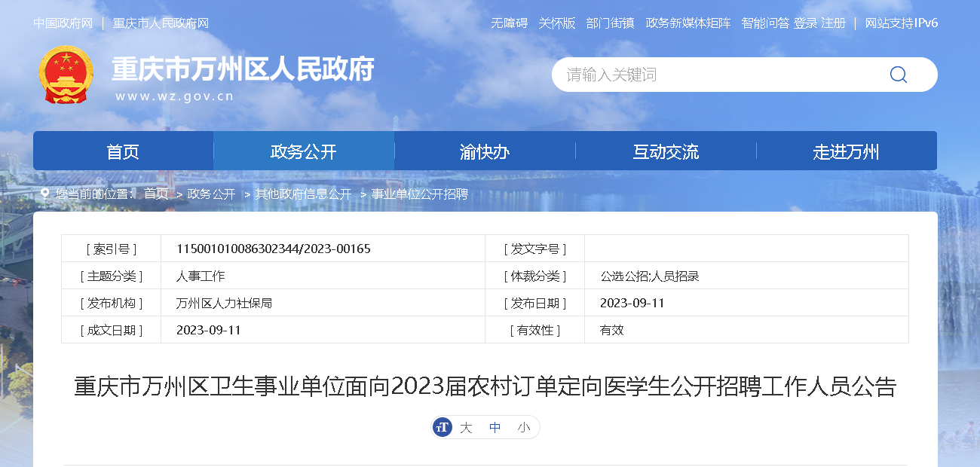The image size is (980, 467).
Task: Open the 首页 navigation tab
Action: 123,151
